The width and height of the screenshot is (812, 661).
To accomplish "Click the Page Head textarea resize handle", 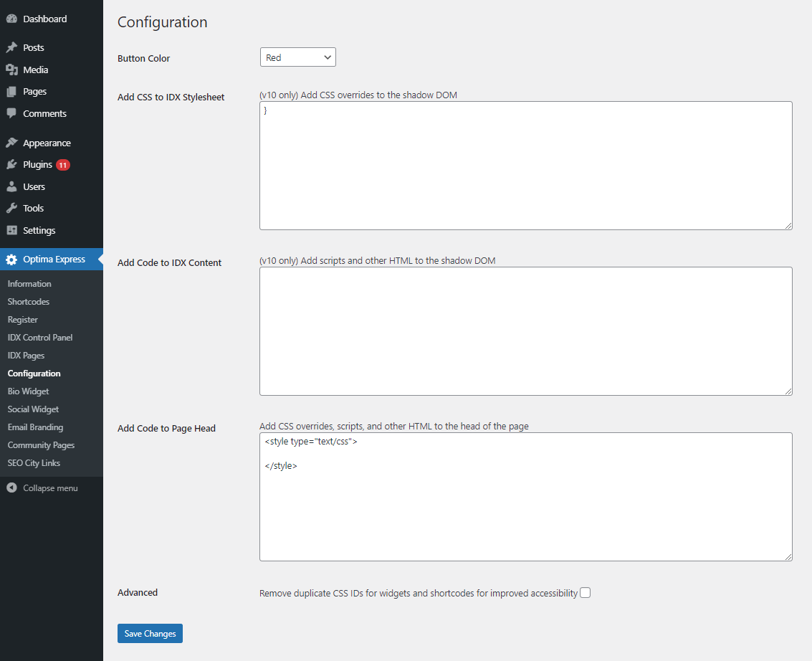I will [788, 557].
